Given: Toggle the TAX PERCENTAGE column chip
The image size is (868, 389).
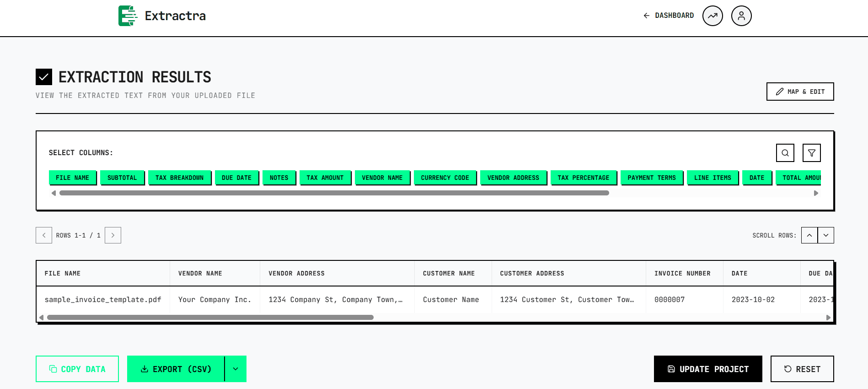Looking at the screenshot, I should point(584,178).
